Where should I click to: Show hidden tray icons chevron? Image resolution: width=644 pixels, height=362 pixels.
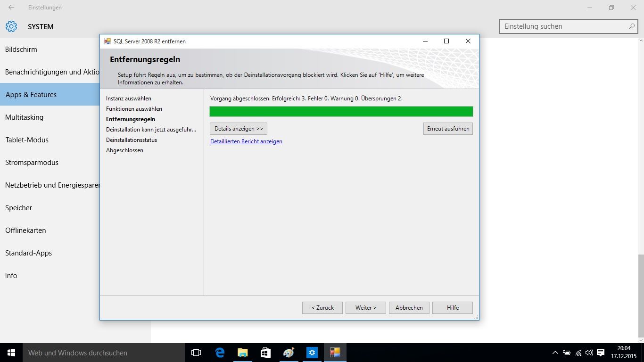pos(555,353)
